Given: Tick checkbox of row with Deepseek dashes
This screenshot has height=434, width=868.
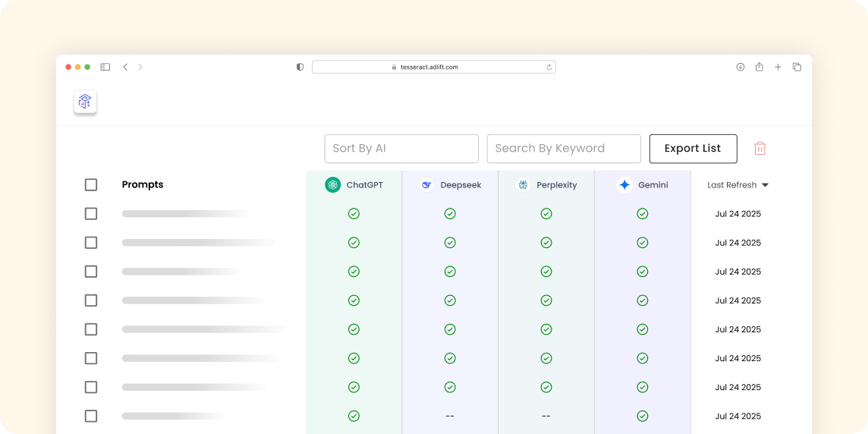Looking at the screenshot, I should coord(91,416).
